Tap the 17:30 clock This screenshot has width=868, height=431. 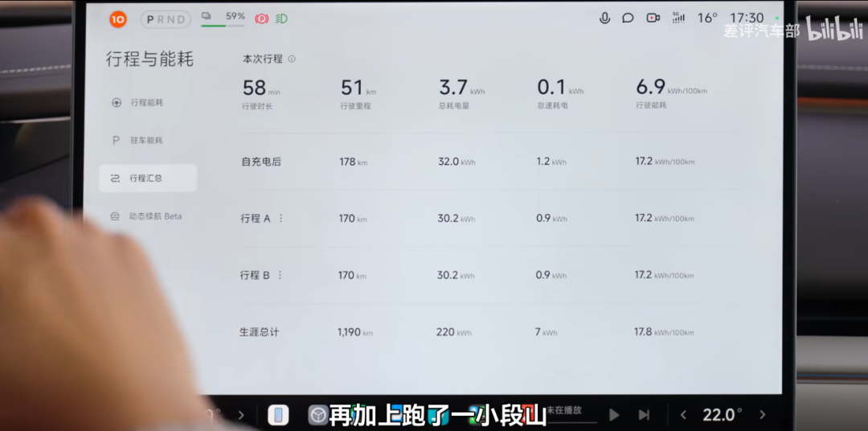coord(746,18)
